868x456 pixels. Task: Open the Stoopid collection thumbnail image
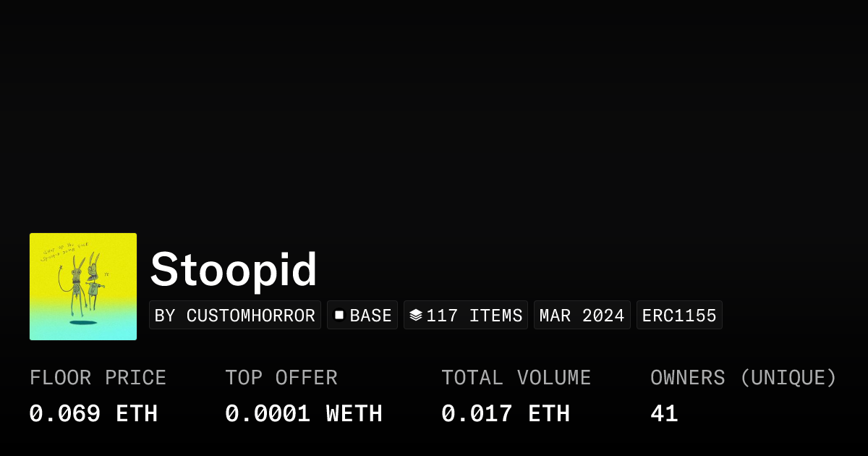click(83, 287)
